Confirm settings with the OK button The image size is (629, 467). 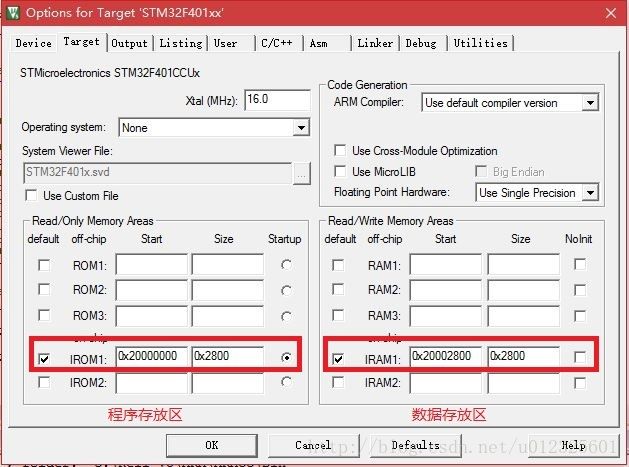coord(212,445)
